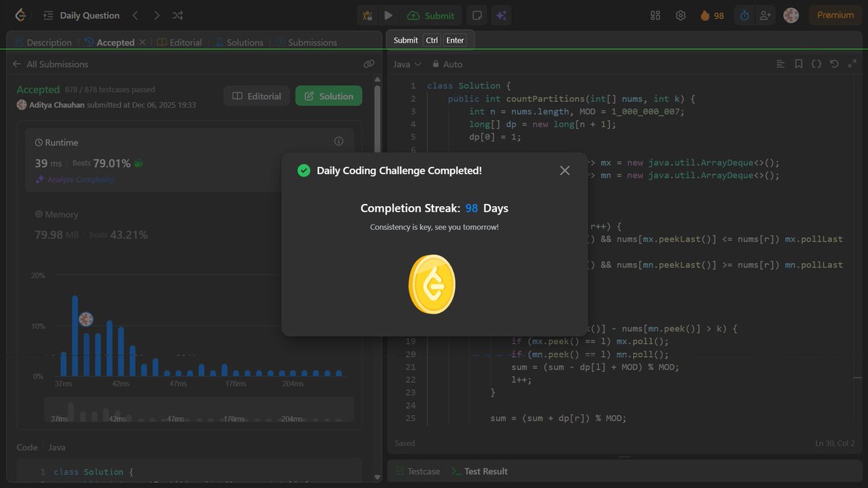
Task: Copy submission link icon
Action: click(369, 64)
